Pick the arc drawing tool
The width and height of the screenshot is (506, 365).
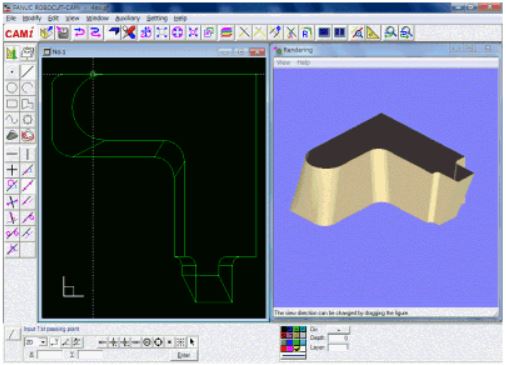[28, 88]
